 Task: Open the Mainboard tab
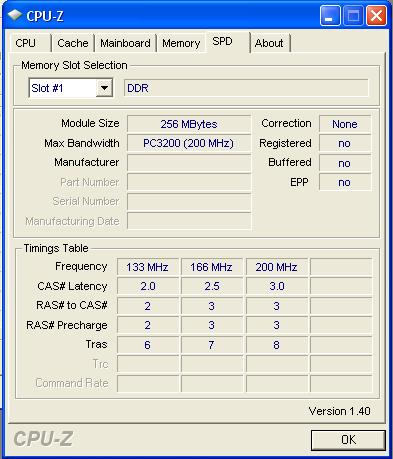[x=125, y=43]
